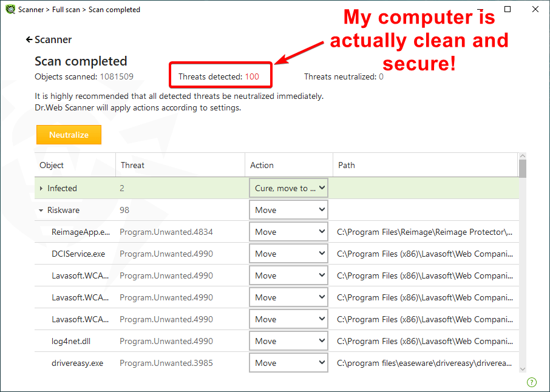Click DCIService.exe Lavasoft path cell
Image resolution: width=550 pixels, height=392 pixels.
pyautogui.click(x=424, y=254)
